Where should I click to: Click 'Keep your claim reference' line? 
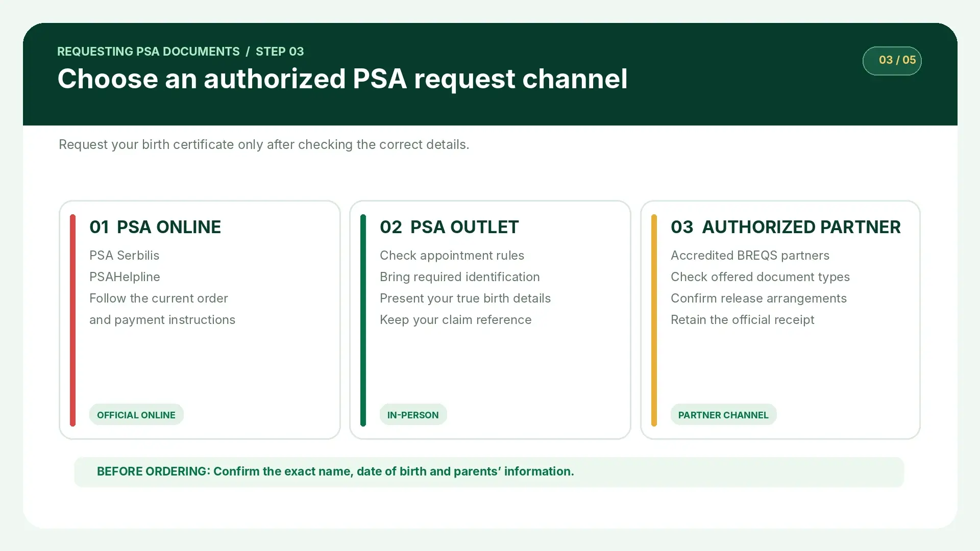(455, 319)
